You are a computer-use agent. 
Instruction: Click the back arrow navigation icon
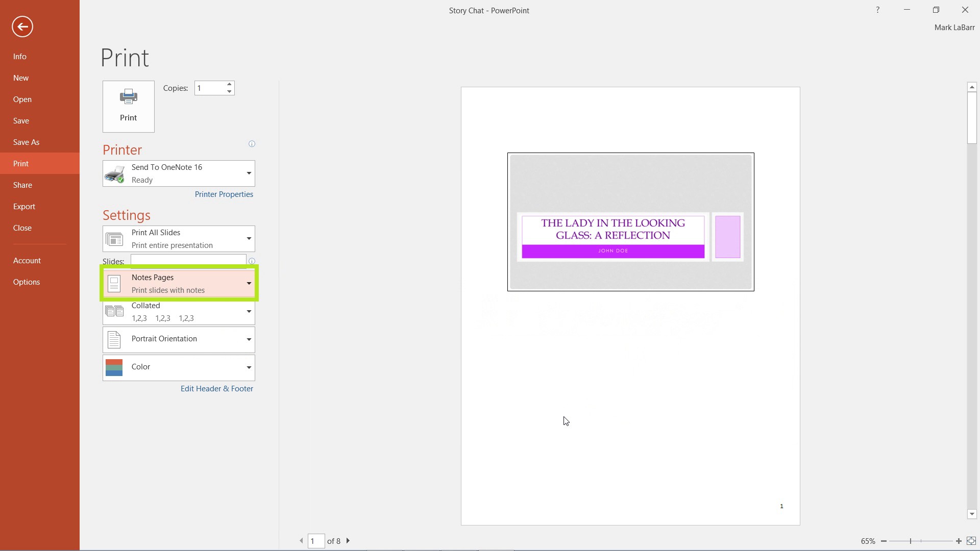(22, 26)
